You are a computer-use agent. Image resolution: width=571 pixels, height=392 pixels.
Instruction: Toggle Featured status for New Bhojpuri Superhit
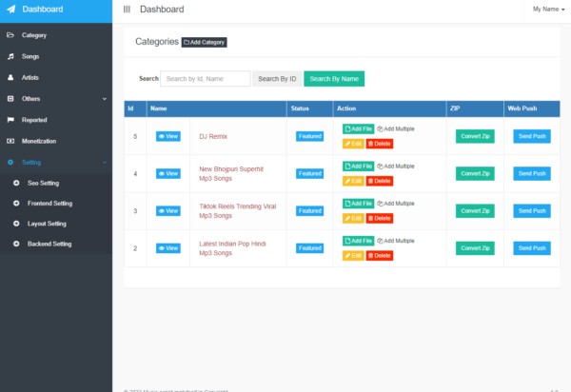pos(310,173)
